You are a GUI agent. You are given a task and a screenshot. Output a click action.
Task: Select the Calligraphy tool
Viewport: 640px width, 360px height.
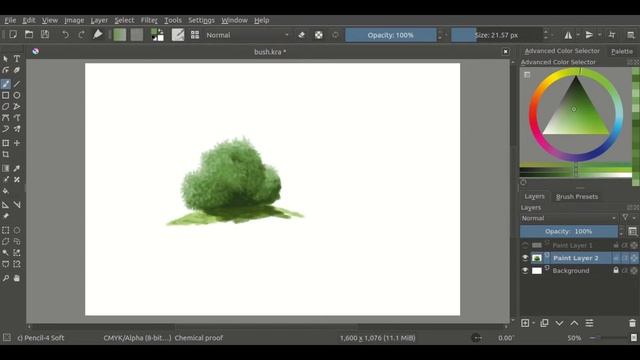click(17, 70)
